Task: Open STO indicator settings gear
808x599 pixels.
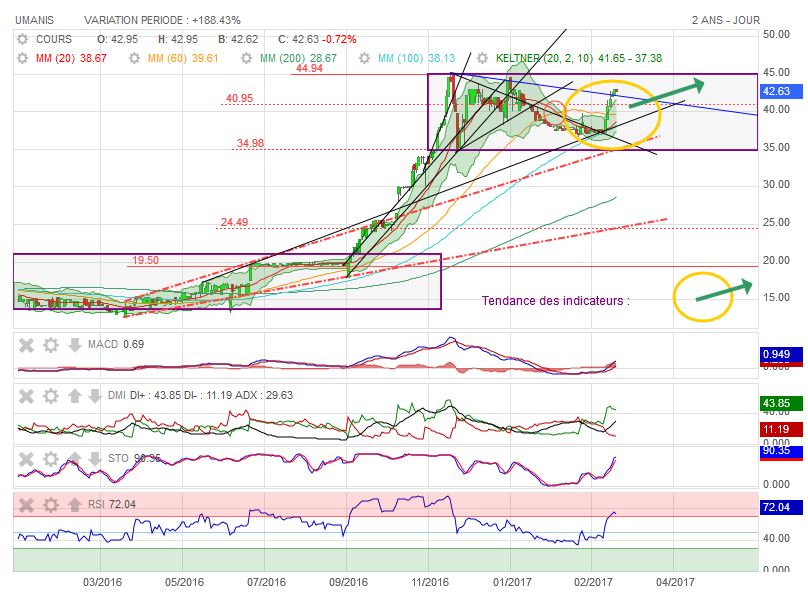Action: pos(50,459)
